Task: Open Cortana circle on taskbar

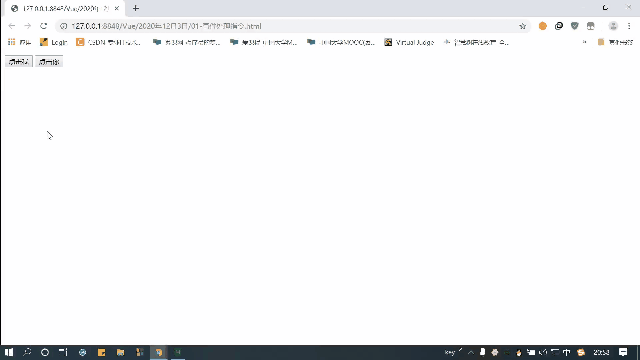Action: pyautogui.click(x=45, y=352)
